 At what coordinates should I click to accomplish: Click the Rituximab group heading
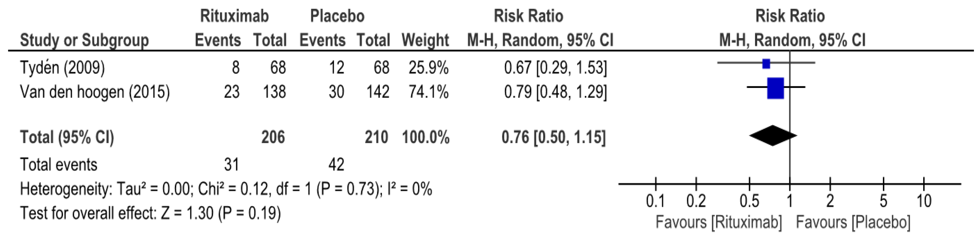point(234,16)
